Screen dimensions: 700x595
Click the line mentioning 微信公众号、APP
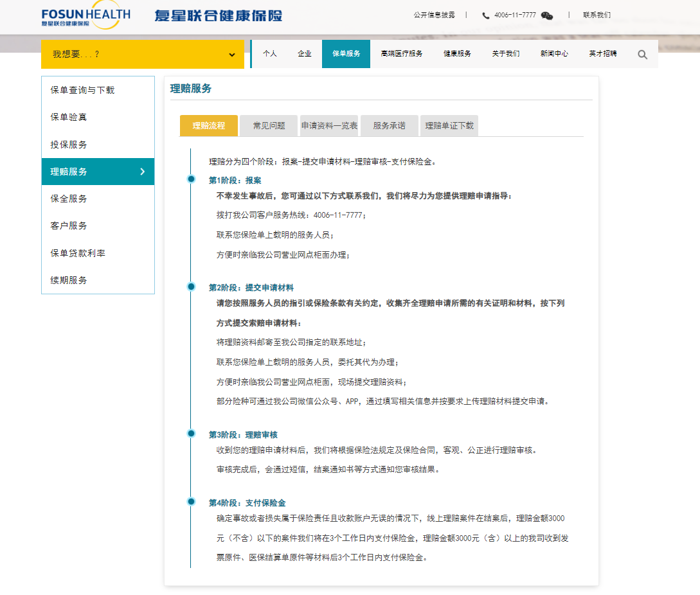[382, 402]
